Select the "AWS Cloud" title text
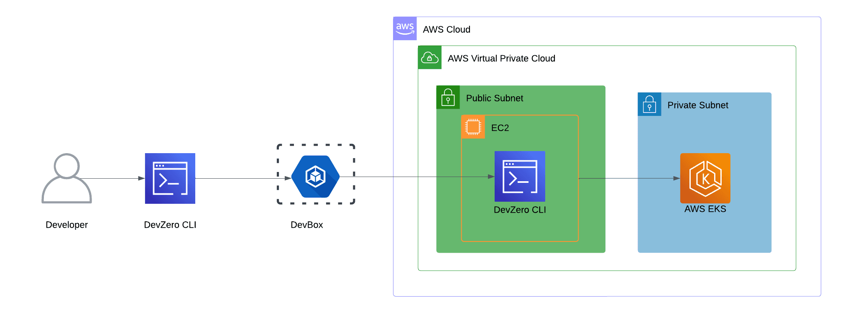868x313 pixels. click(446, 29)
